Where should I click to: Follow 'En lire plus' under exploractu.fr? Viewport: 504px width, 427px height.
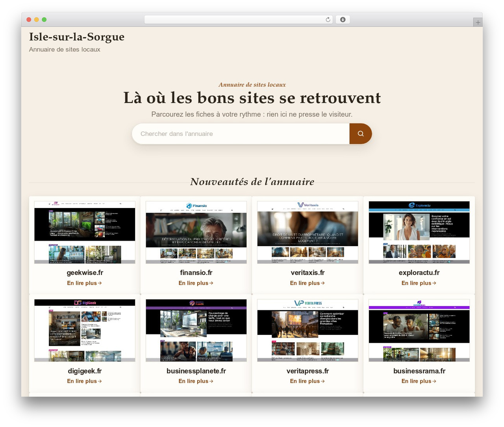click(419, 283)
